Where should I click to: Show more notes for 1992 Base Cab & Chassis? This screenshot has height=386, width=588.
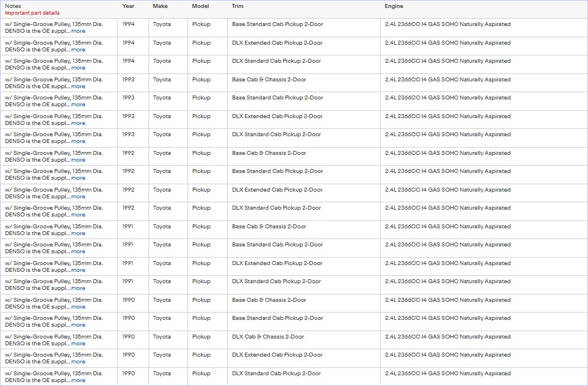[79, 160]
